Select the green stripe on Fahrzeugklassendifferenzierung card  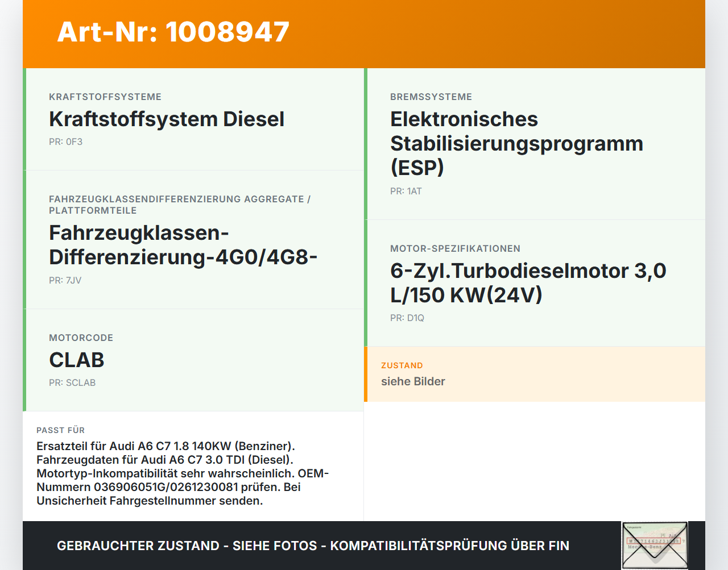point(24,239)
